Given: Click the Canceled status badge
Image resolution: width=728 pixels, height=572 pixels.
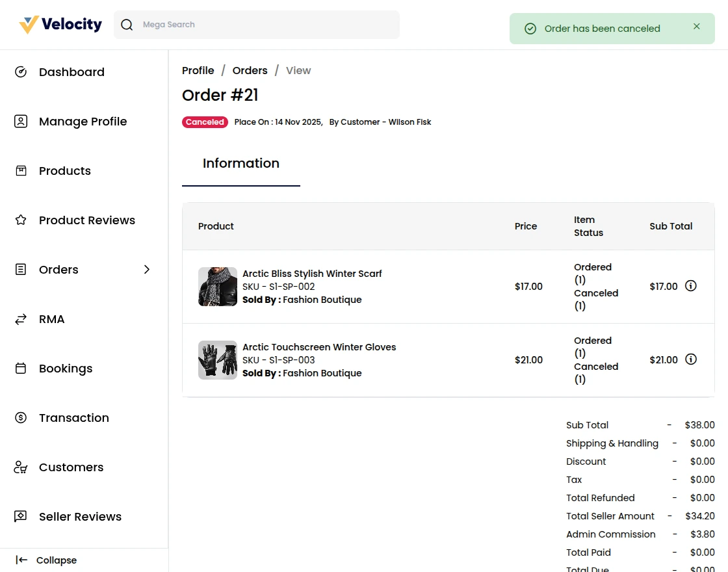Looking at the screenshot, I should (x=205, y=122).
